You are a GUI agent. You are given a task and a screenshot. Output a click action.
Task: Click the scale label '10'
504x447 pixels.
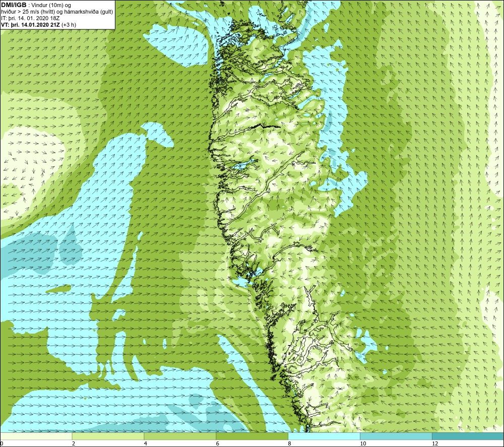point(363,444)
